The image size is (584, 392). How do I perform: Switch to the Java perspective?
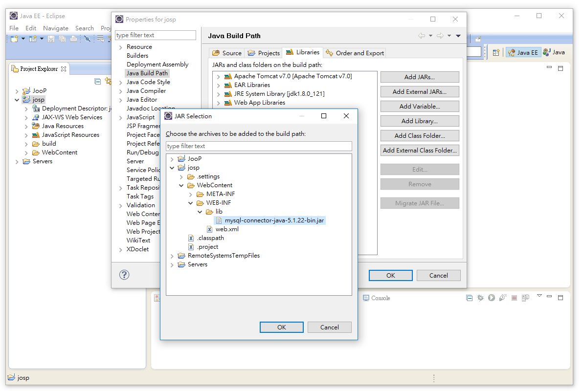554,52
